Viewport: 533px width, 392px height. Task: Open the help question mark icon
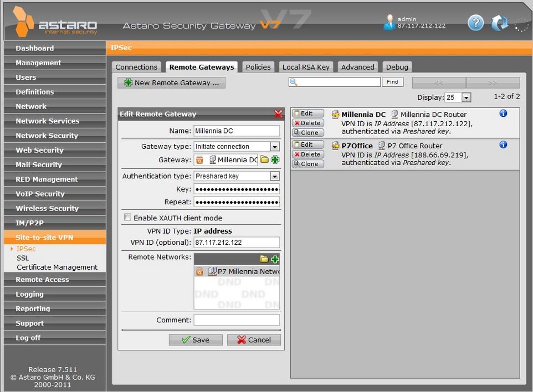475,23
